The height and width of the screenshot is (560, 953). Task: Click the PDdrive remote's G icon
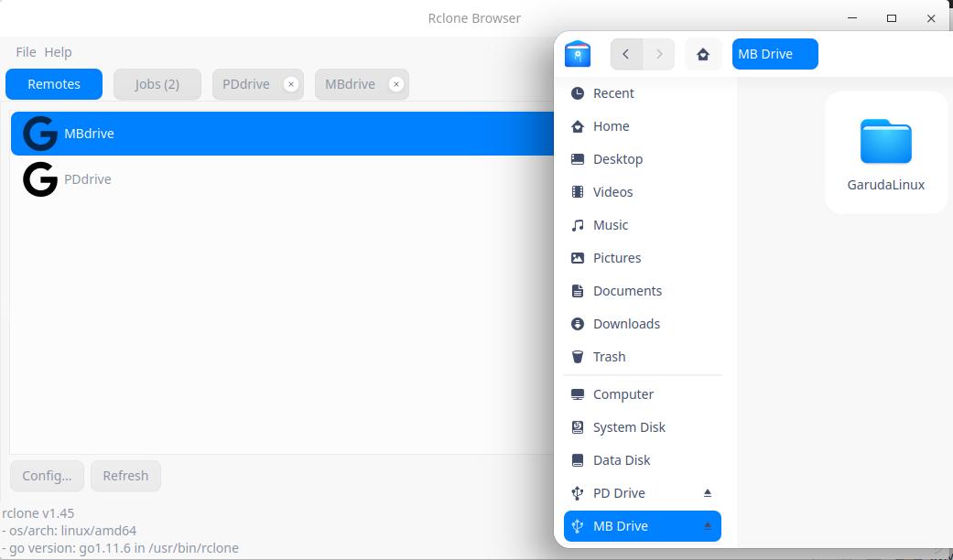click(x=39, y=178)
